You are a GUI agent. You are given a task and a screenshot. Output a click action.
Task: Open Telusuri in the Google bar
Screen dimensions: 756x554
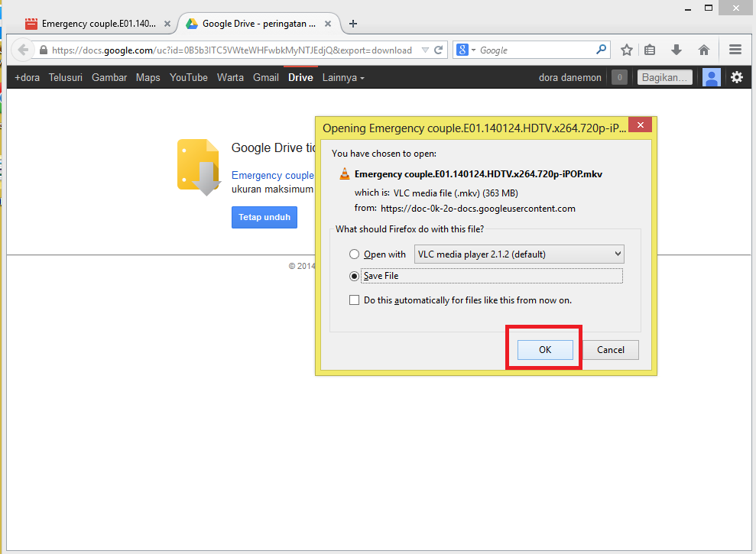[x=66, y=78]
